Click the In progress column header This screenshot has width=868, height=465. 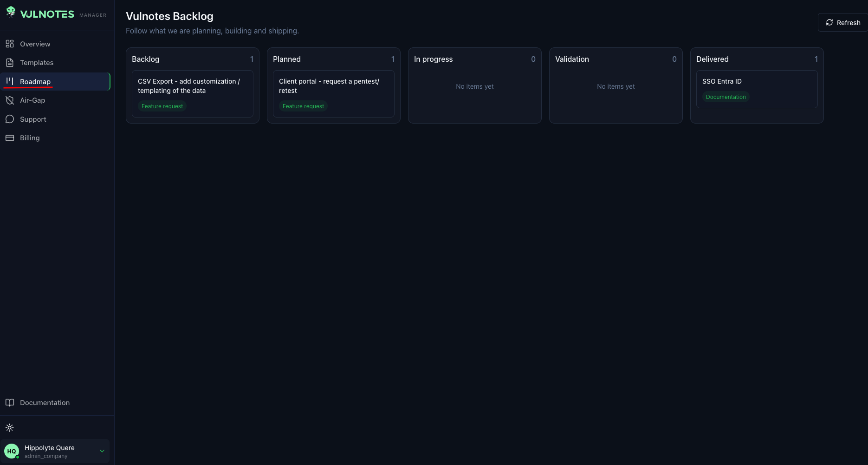(434, 59)
